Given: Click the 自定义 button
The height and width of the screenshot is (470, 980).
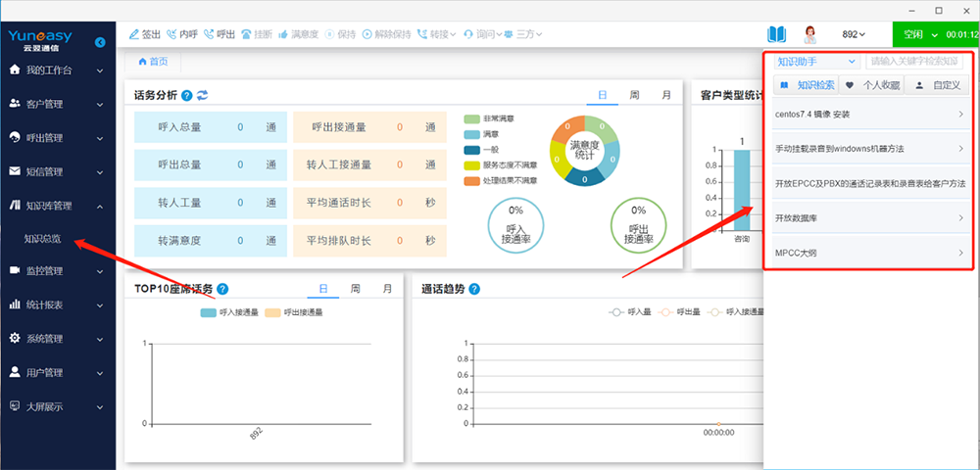Looking at the screenshot, I should [937, 85].
